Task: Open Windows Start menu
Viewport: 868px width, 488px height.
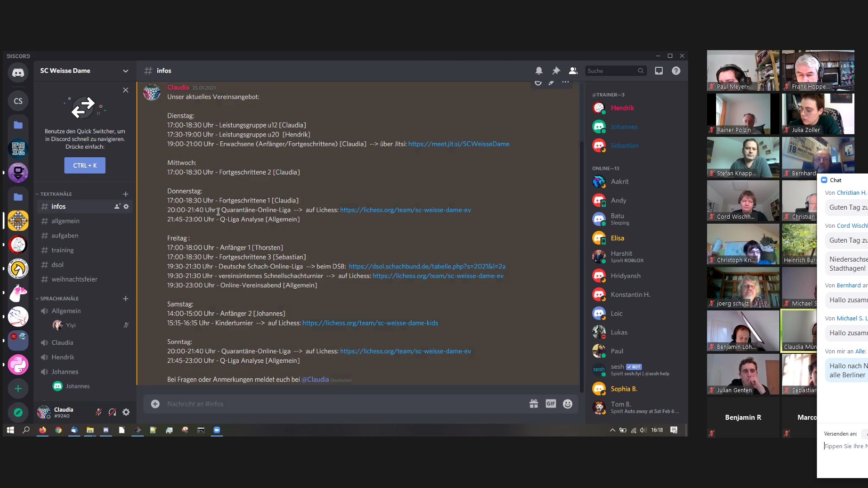Action: pos(10,430)
